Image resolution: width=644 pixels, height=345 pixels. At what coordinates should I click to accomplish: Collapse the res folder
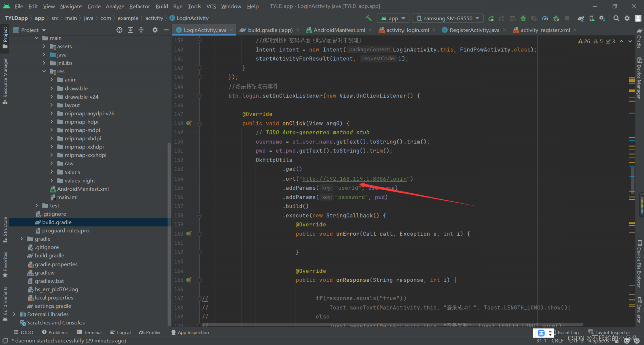(44, 72)
